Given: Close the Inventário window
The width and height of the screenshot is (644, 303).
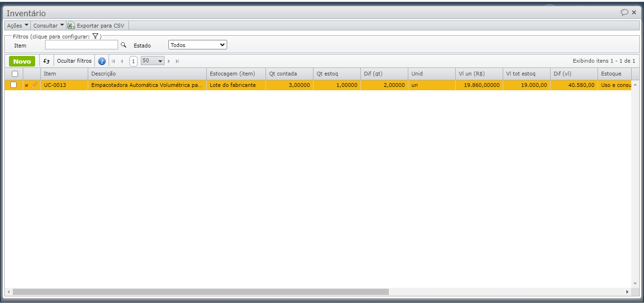Looking at the screenshot, I should [634, 12].
